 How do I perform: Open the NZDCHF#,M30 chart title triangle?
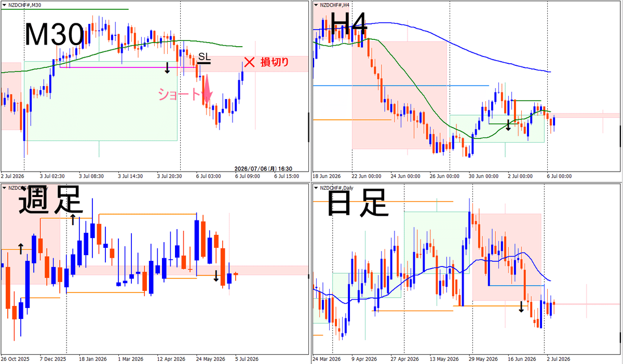coord(5,5)
